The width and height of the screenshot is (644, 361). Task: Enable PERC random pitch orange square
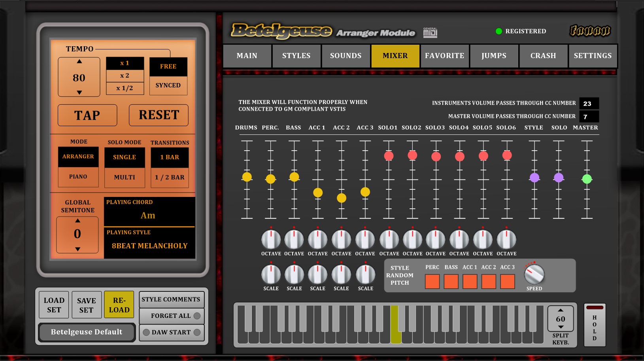(x=432, y=282)
